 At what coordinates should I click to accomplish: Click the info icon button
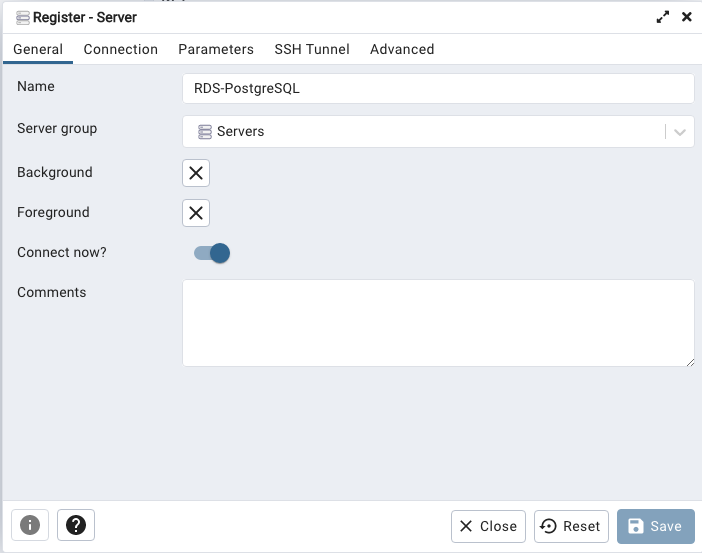(30, 525)
